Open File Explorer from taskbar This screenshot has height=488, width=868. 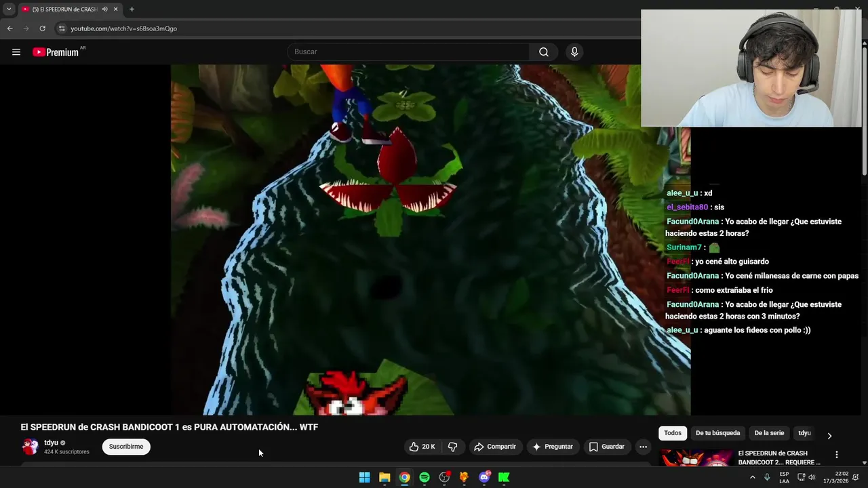pos(384,477)
